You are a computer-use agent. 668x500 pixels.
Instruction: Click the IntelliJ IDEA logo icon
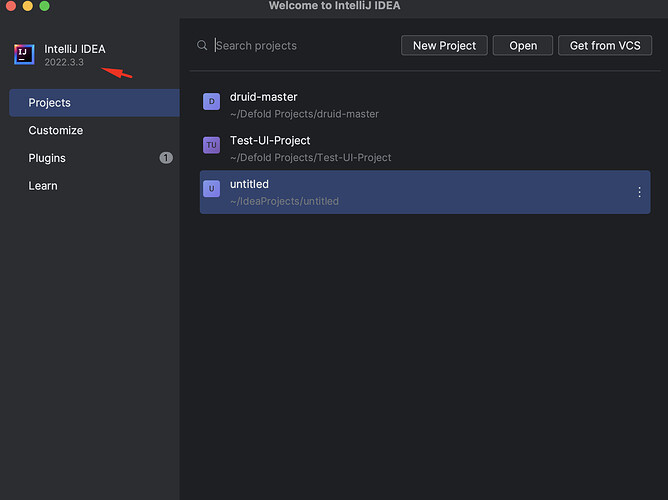click(x=24, y=54)
